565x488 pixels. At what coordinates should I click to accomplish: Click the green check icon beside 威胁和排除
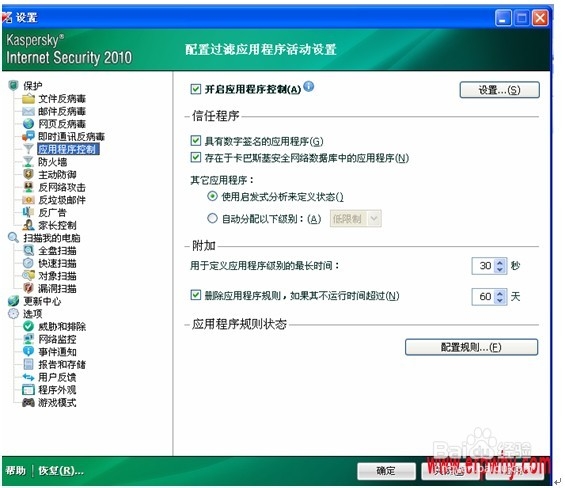coord(28,326)
